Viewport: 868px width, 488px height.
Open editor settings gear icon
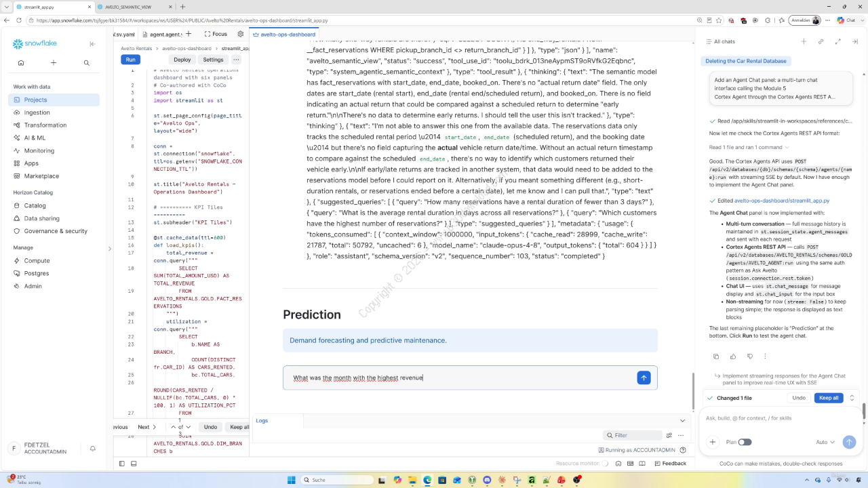(x=240, y=34)
